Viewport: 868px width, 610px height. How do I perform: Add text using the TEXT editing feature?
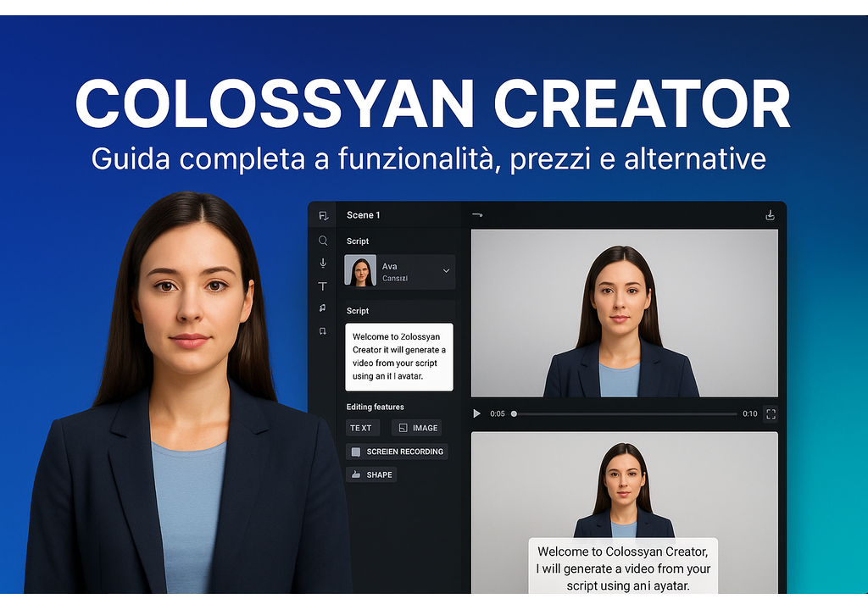pyautogui.click(x=362, y=427)
